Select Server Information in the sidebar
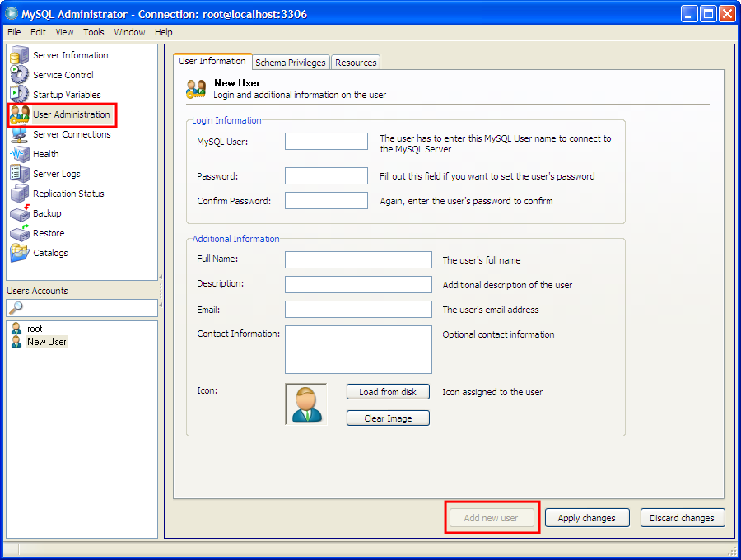Viewport: 741px width, 560px height. coord(71,55)
